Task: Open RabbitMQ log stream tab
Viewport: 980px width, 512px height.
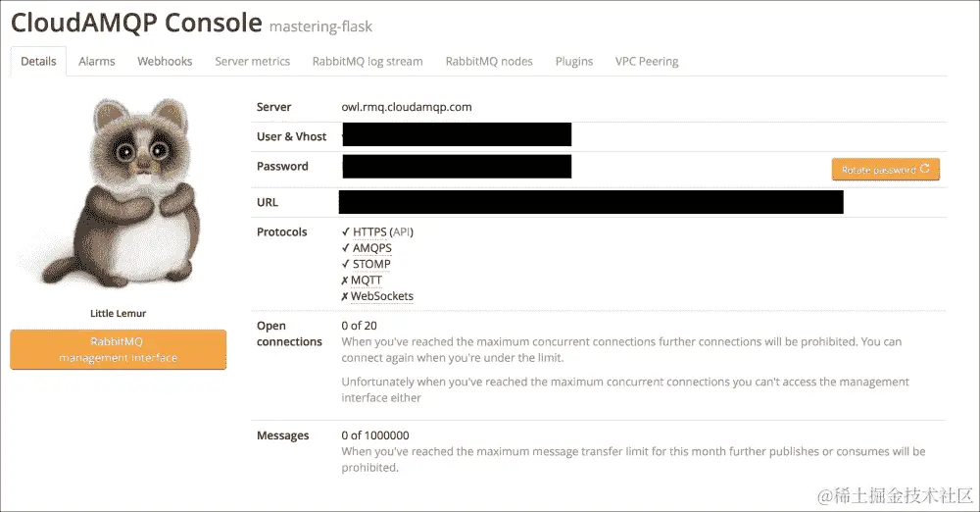Action: click(x=367, y=62)
